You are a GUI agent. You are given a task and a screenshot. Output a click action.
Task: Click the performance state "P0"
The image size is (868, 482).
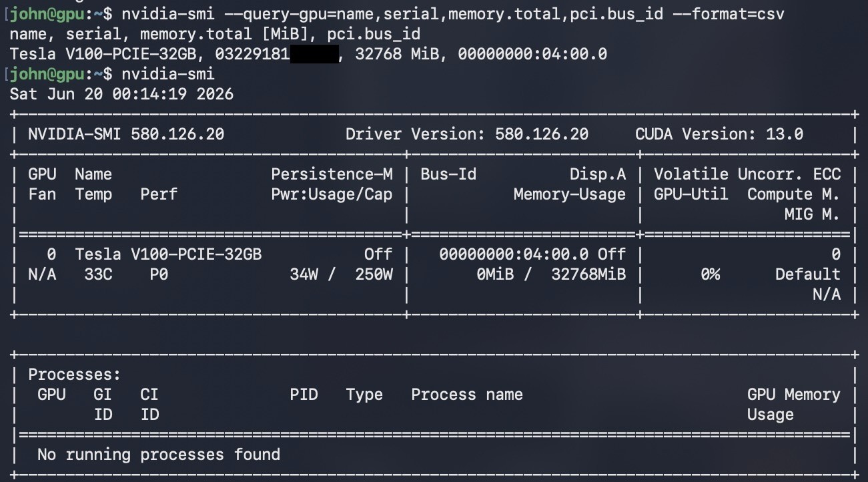(159, 274)
